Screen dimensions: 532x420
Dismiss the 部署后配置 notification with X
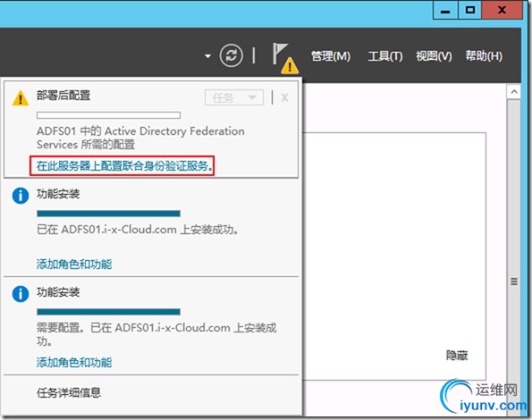tap(284, 98)
